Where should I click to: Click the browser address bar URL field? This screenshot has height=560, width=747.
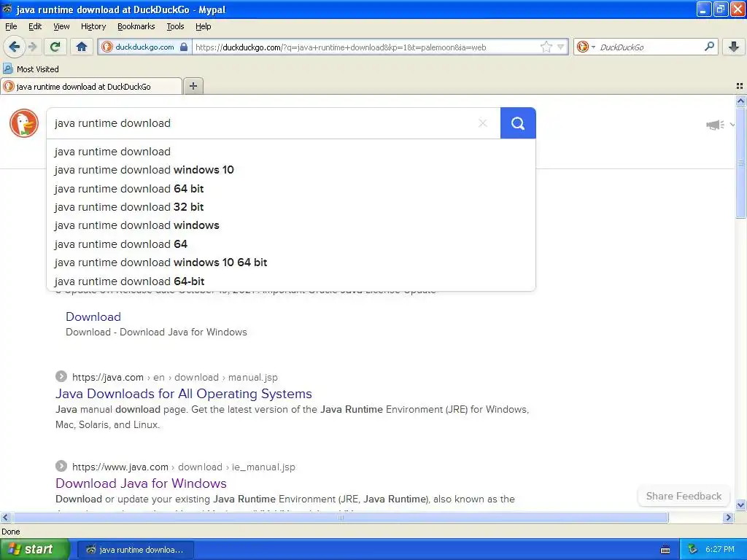[x=366, y=47]
